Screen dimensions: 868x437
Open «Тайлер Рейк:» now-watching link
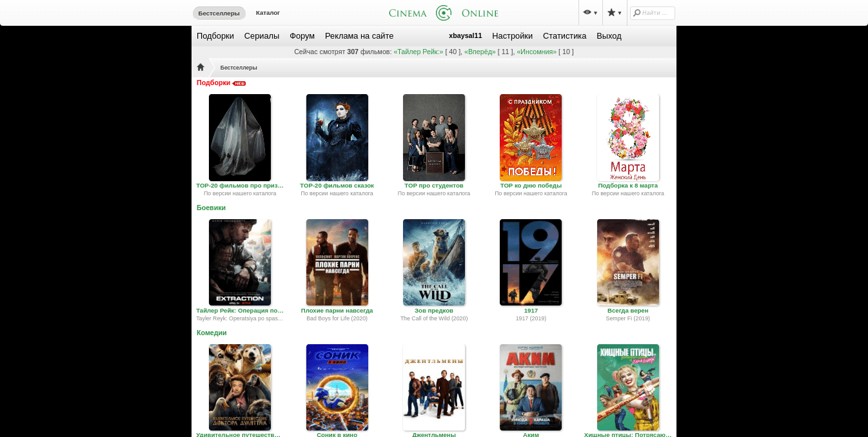pos(419,52)
